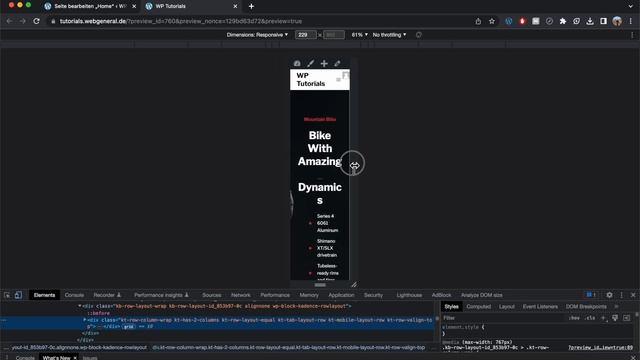
Task: Toggle the device toolbar icon
Action: click(x=18, y=295)
